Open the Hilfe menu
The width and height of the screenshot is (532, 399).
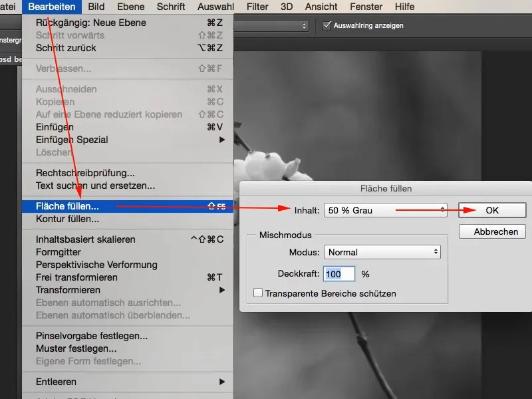(404, 7)
